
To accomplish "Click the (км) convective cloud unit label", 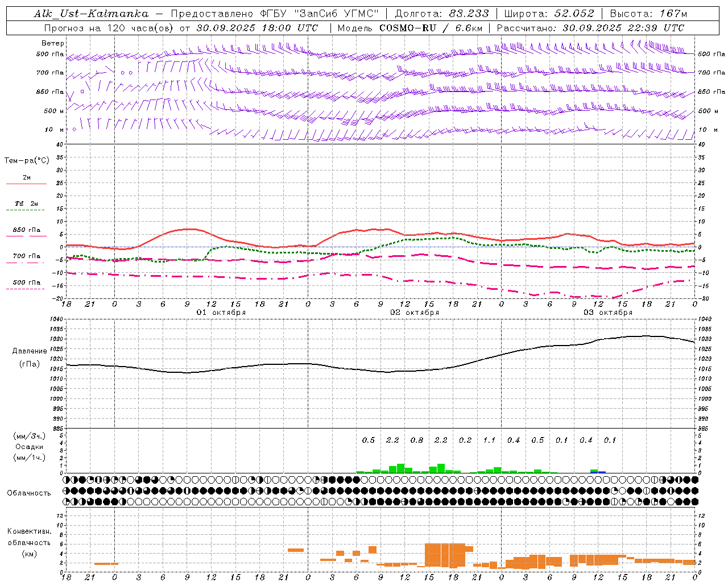I will click(29, 554).
